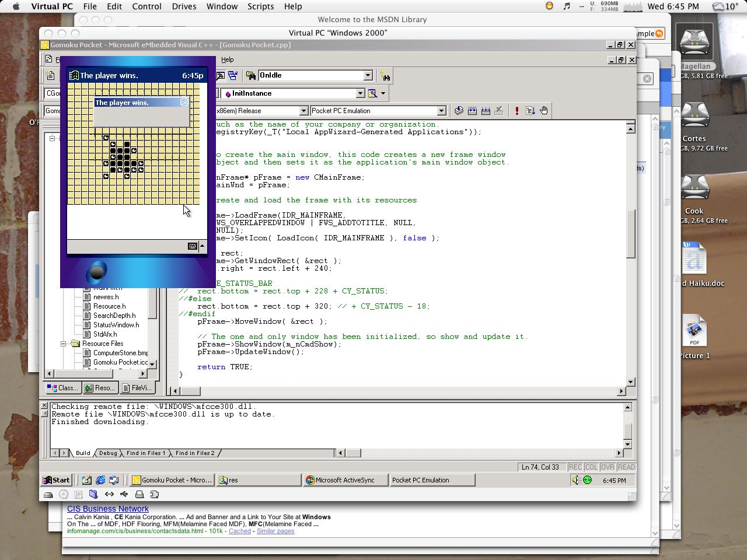The height and width of the screenshot is (560, 747).
Task: Click the Compile icon in build toolbar
Action: [x=459, y=111]
